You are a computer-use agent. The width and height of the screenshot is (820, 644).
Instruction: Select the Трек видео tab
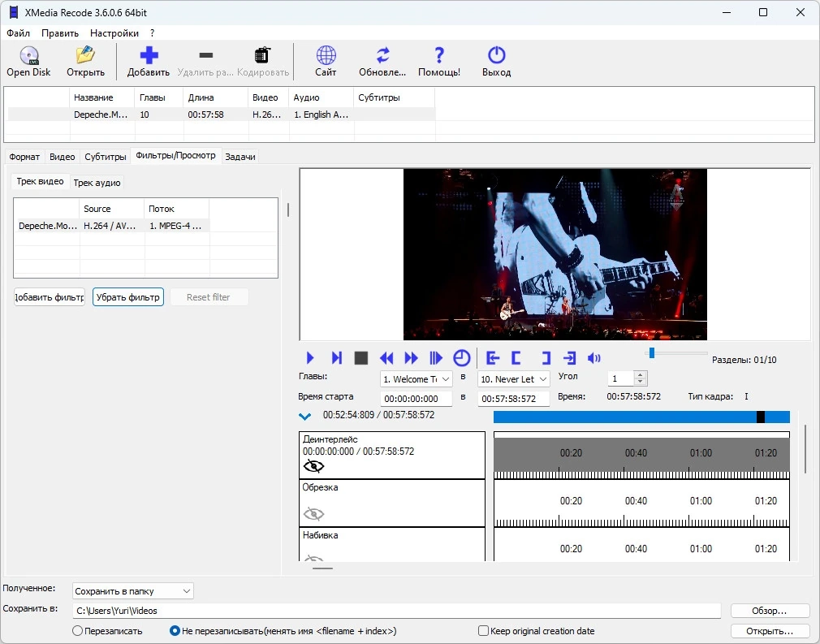tap(41, 182)
